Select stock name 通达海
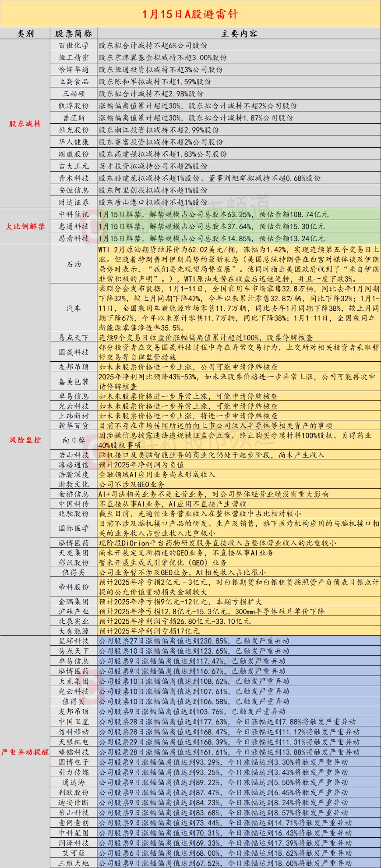This screenshot has height=868, width=381. tap(74, 782)
